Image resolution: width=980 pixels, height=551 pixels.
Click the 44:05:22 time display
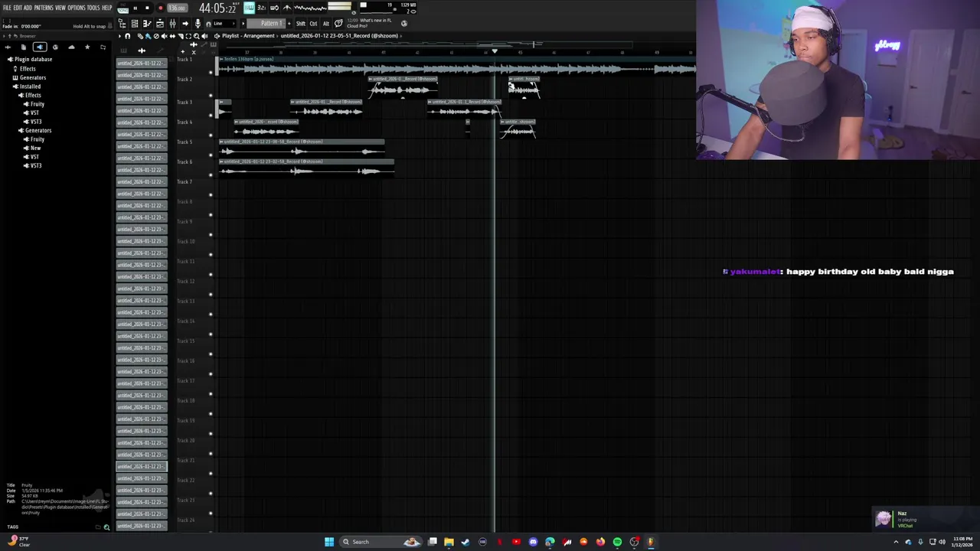pos(217,8)
